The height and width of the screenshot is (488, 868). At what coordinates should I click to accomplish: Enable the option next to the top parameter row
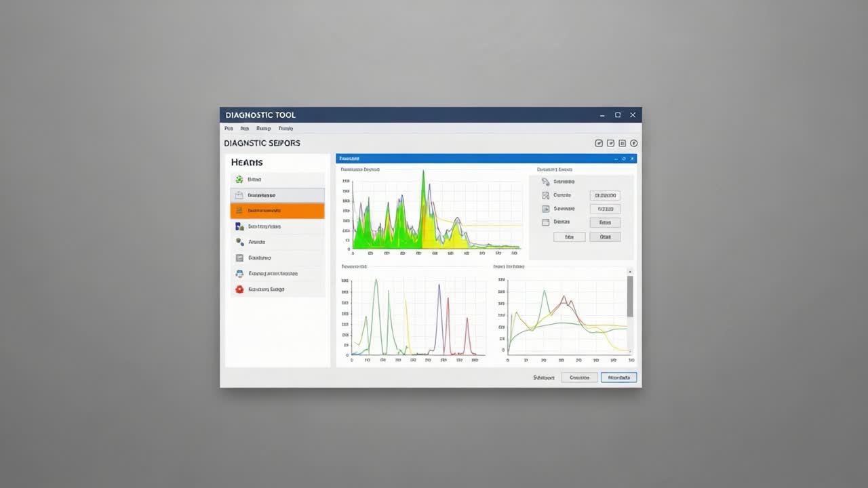pos(546,182)
